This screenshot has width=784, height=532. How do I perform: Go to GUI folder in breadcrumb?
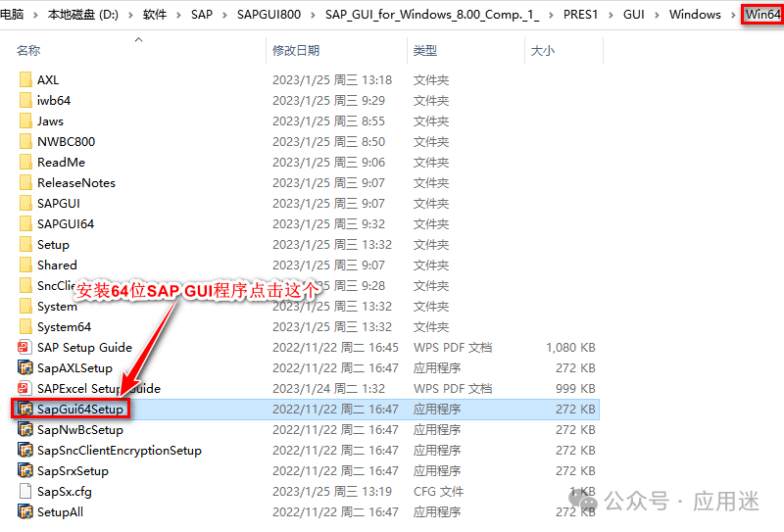633,15
